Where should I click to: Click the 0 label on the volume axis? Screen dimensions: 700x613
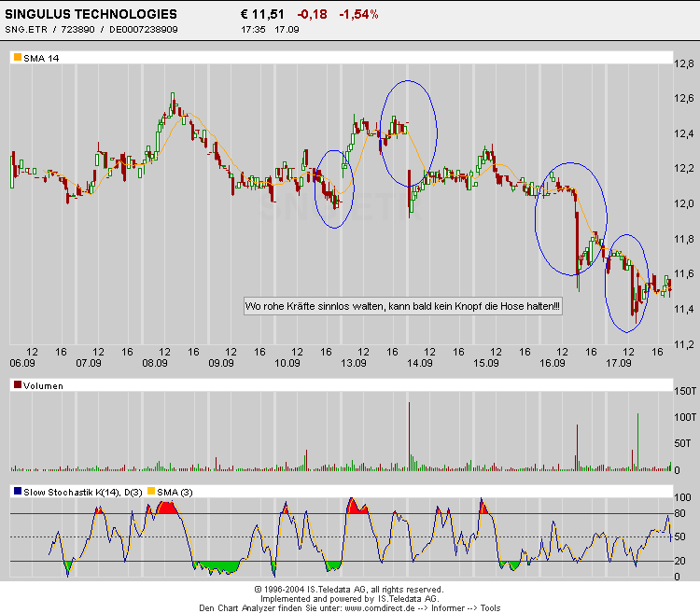[677, 470]
